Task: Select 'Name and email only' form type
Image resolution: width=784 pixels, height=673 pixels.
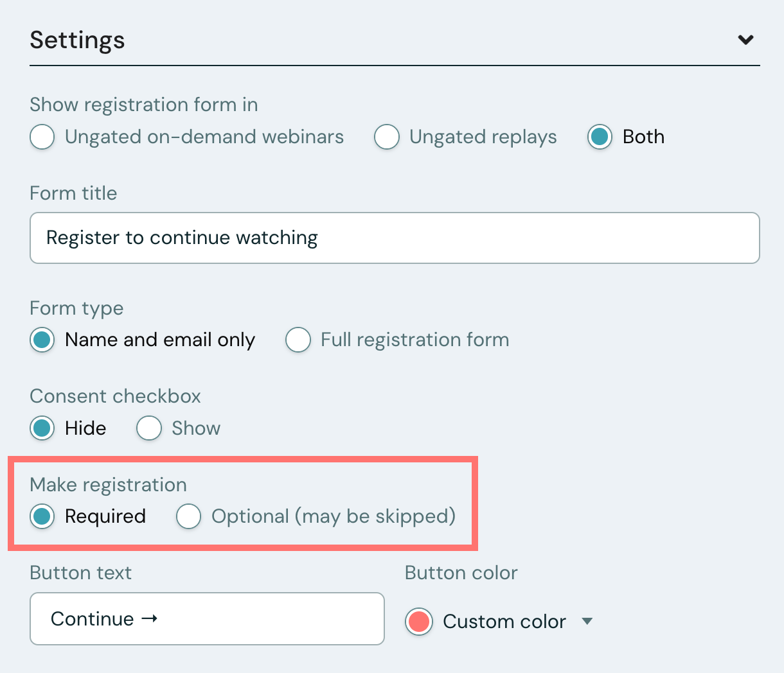Action: coord(42,340)
